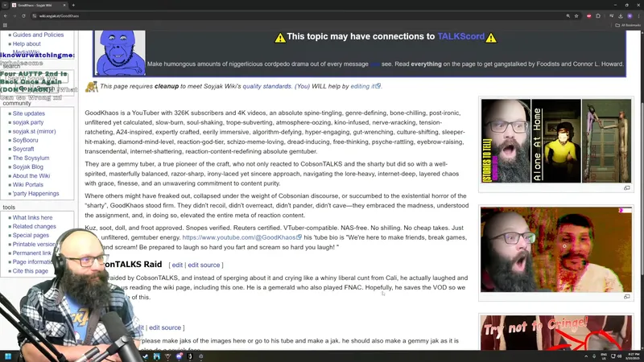
Task: Bookmark this page with star icon
Action: (x=576, y=15)
